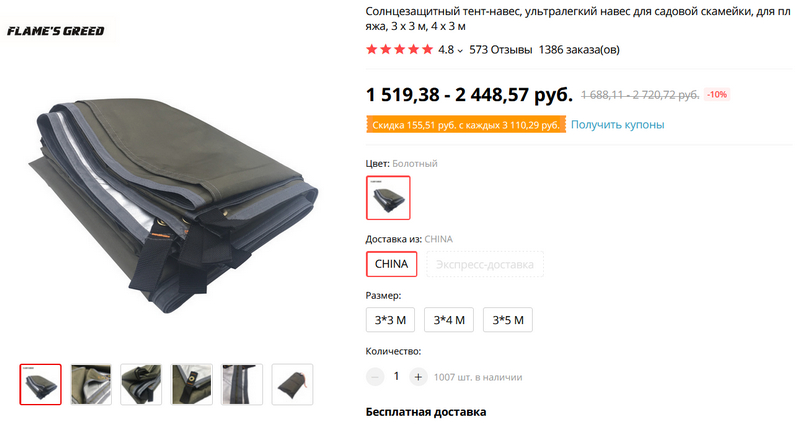Choose size 3*4 M

click(x=449, y=320)
